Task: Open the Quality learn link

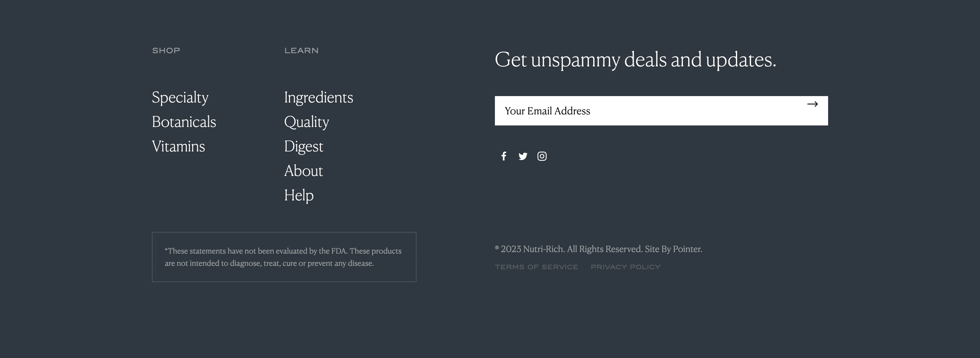Action: (x=306, y=122)
